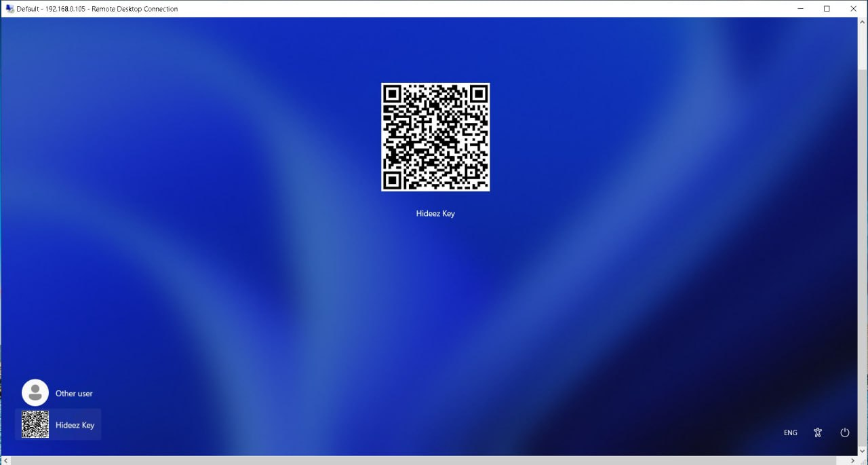The height and width of the screenshot is (465, 868).
Task: Click the small Hideez Key QR icon
Action: pyautogui.click(x=35, y=425)
